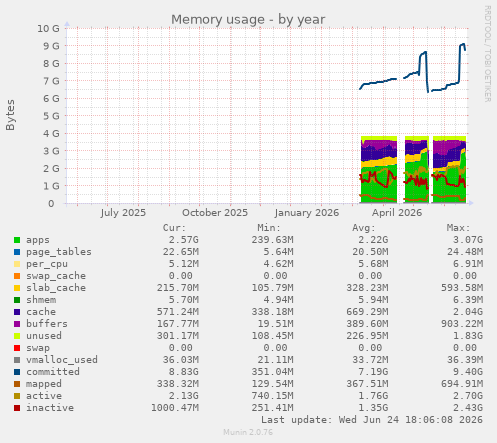The height and width of the screenshot is (443, 497).
Task: Click the committed navy legend swatch
Action: 17,372
